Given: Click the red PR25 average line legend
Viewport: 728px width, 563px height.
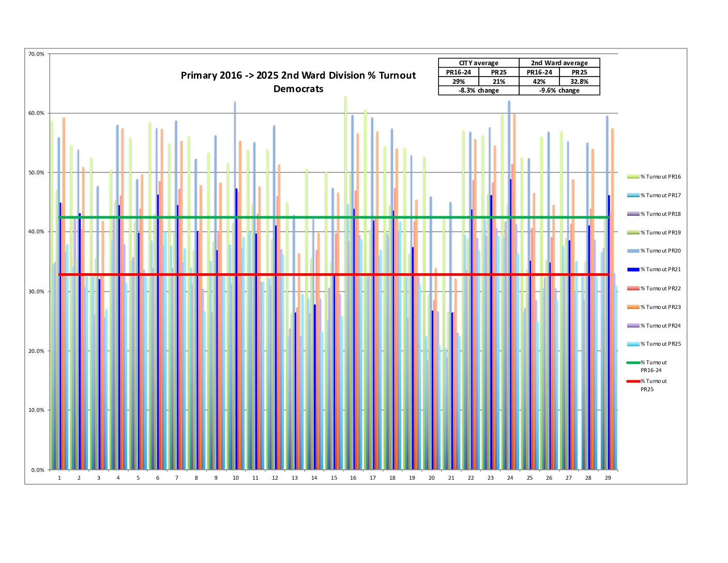Looking at the screenshot, I should click(633, 381).
